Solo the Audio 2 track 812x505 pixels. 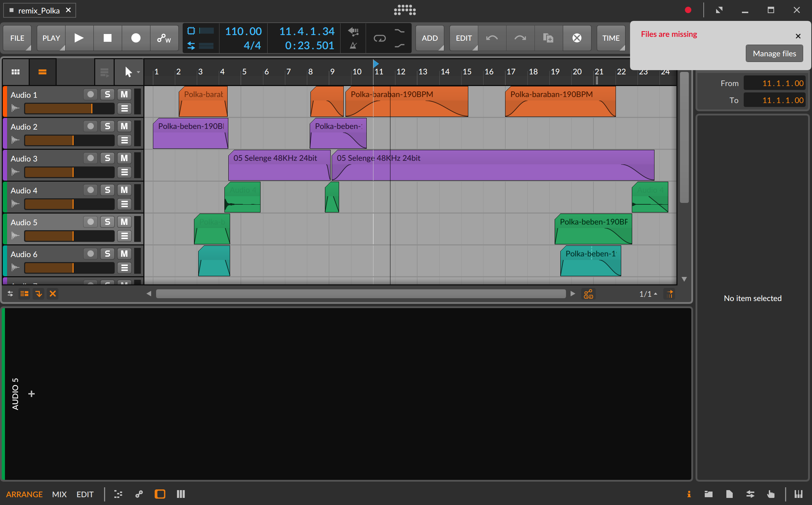[107, 126]
